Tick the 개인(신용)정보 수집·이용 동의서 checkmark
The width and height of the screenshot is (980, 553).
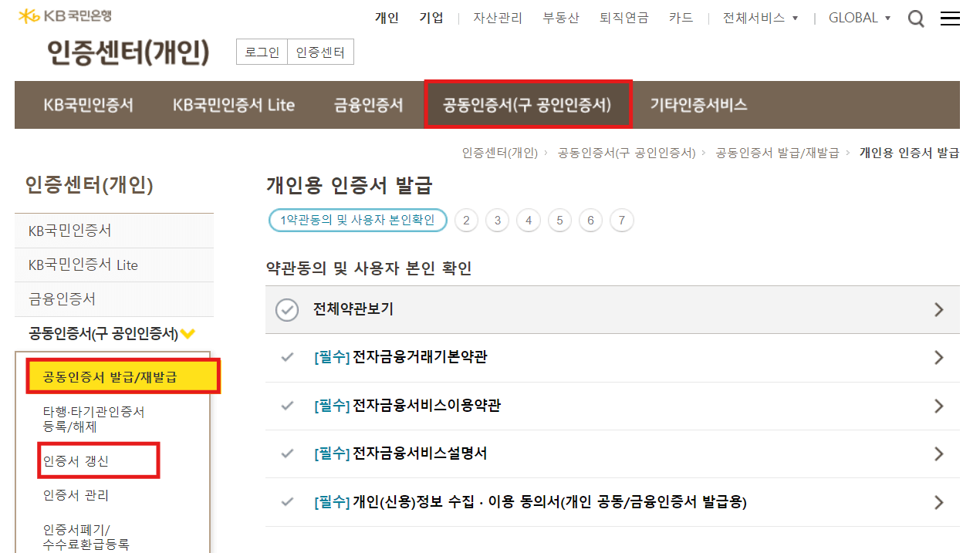tap(287, 501)
